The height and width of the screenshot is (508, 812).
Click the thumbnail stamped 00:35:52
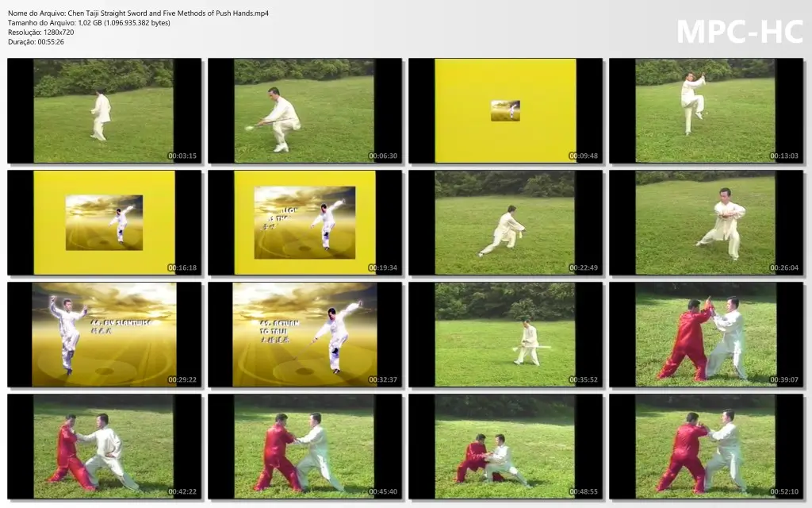pyautogui.click(x=505, y=335)
